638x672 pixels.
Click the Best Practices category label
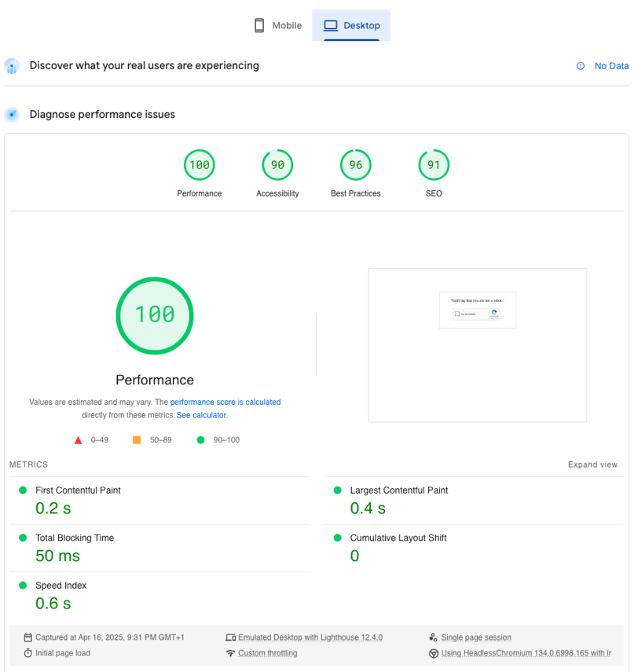pos(356,193)
